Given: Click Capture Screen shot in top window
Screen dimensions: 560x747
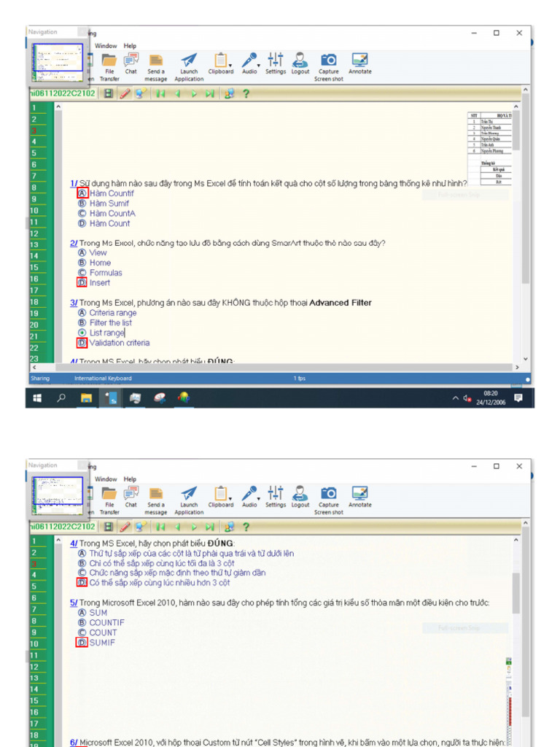Looking at the screenshot, I should 329,63.
